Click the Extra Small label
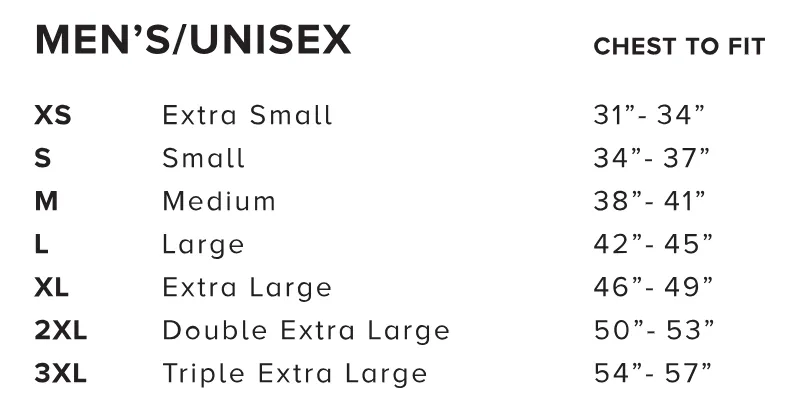The height and width of the screenshot is (398, 808). 247,115
